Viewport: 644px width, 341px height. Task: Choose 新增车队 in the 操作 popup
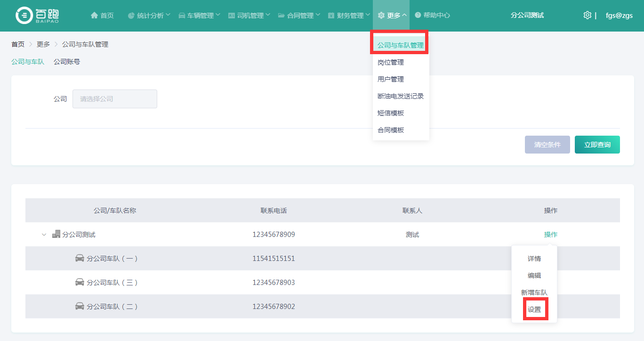tap(534, 292)
